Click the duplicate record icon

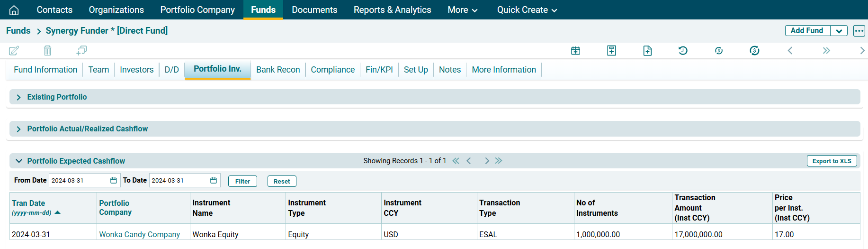[81, 50]
